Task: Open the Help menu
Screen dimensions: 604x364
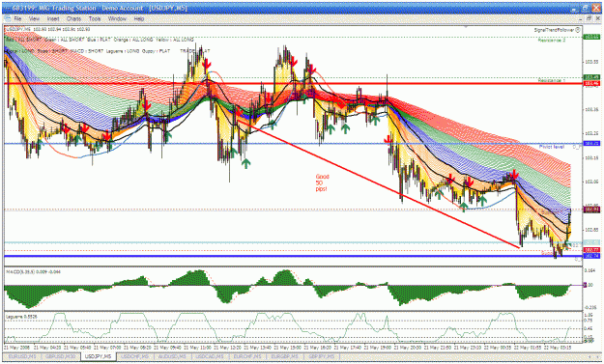Action: [139, 18]
